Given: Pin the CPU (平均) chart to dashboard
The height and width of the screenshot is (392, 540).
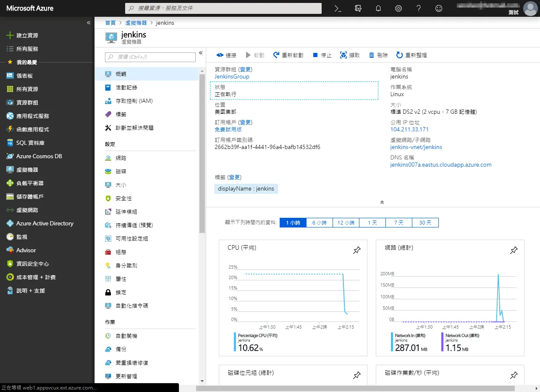Looking at the screenshot, I should [x=357, y=251].
